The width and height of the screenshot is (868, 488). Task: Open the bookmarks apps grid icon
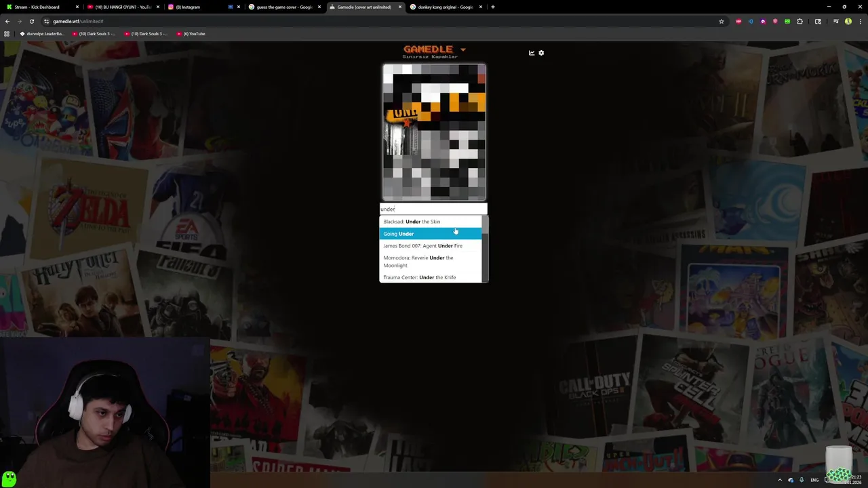pyautogui.click(x=7, y=34)
